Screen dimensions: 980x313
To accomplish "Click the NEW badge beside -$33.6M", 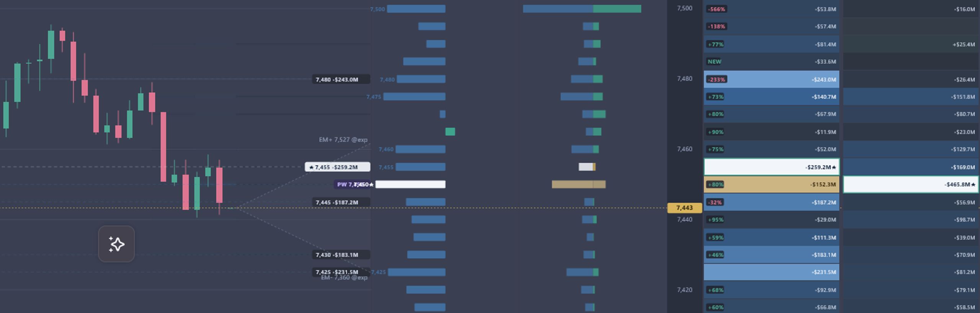I will (x=714, y=62).
